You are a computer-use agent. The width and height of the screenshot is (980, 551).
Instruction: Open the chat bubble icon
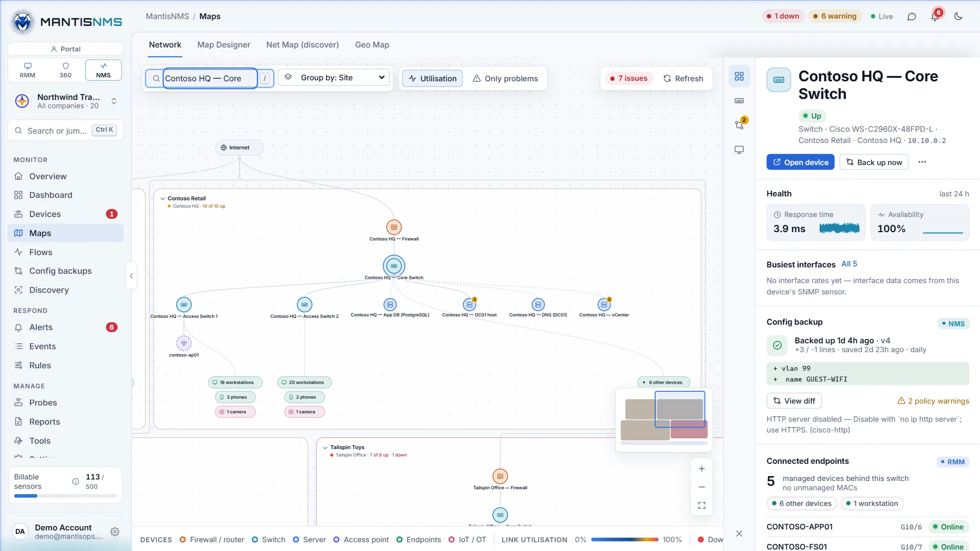coord(911,16)
